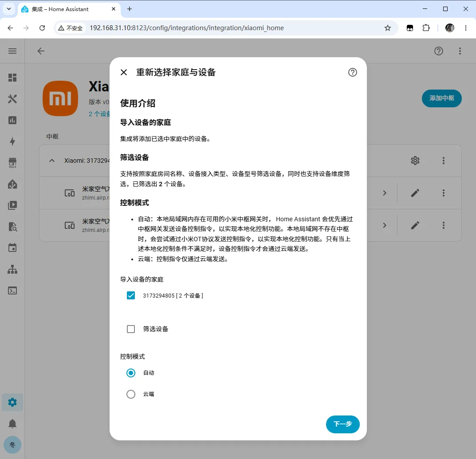This screenshot has height=459, width=476.
Task: Open the Chrome profile avatar
Action: point(449,28)
